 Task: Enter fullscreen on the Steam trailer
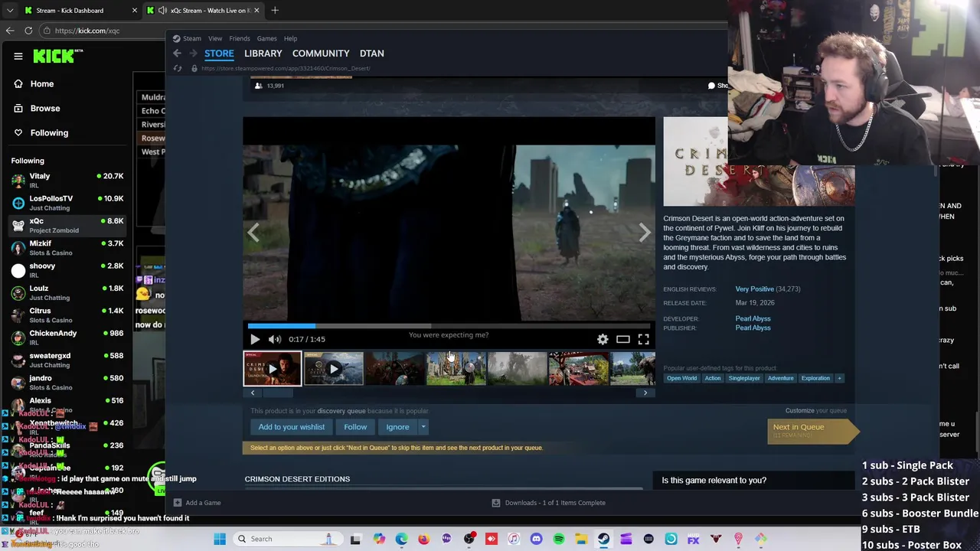pyautogui.click(x=644, y=339)
